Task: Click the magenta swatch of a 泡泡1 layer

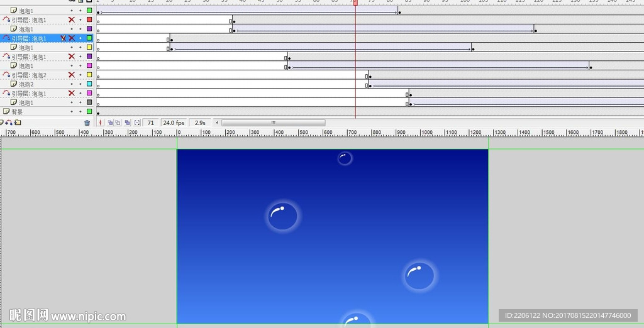Action: coord(89,65)
